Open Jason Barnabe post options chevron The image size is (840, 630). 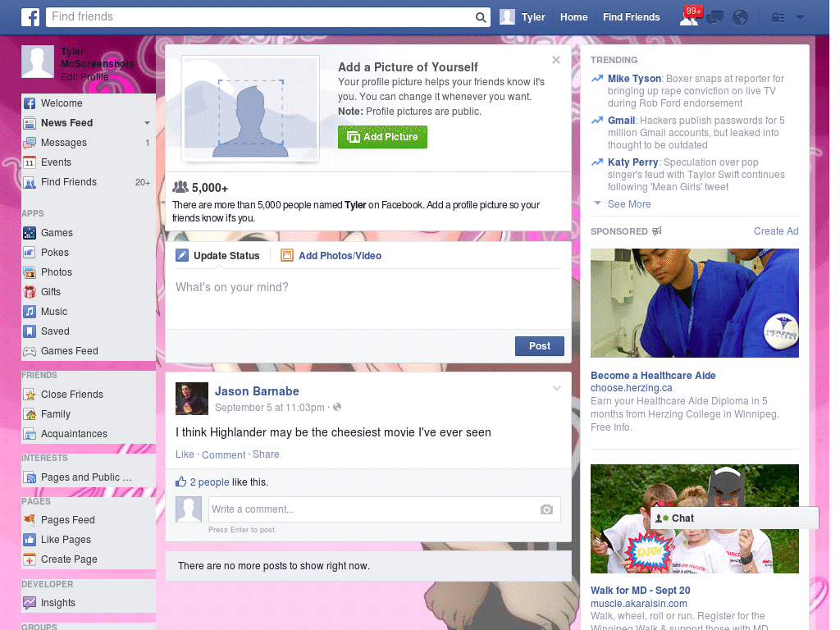[x=557, y=388]
